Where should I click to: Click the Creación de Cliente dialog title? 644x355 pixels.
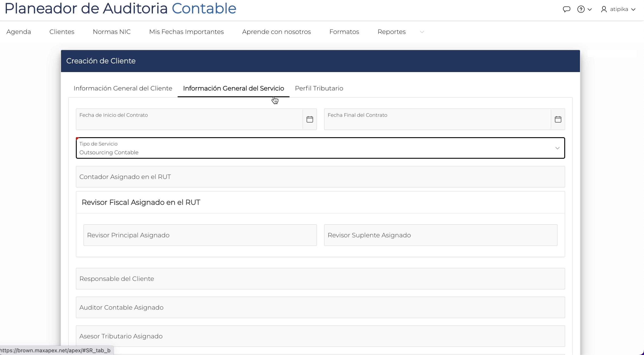click(101, 61)
